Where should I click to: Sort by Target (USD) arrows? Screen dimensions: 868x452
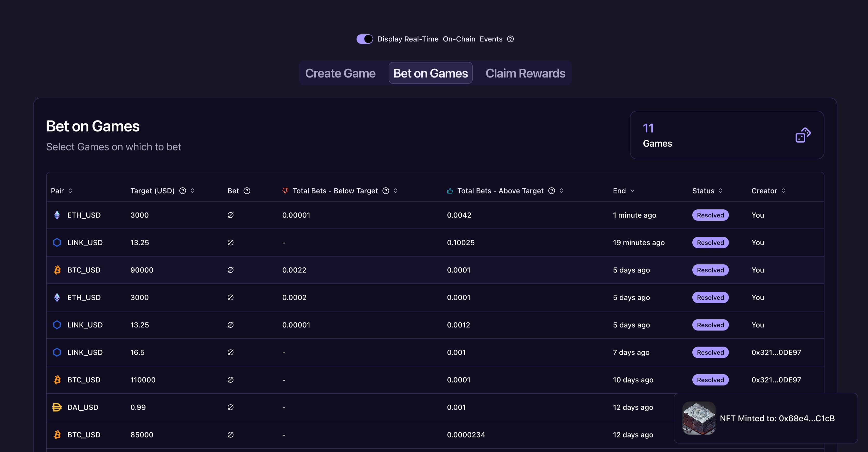[x=193, y=191]
